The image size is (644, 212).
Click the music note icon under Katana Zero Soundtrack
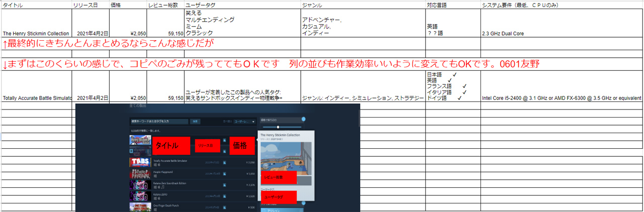(163, 187)
